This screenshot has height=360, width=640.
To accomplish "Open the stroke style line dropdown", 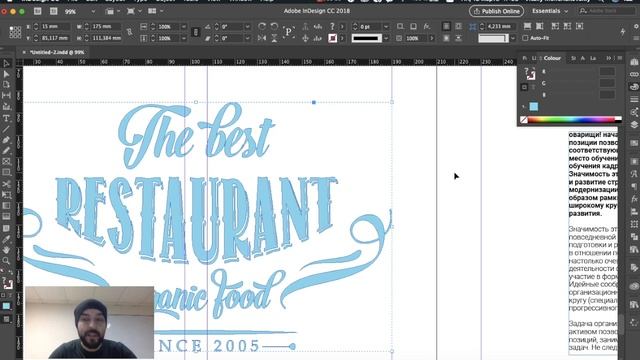I will coord(386,38).
